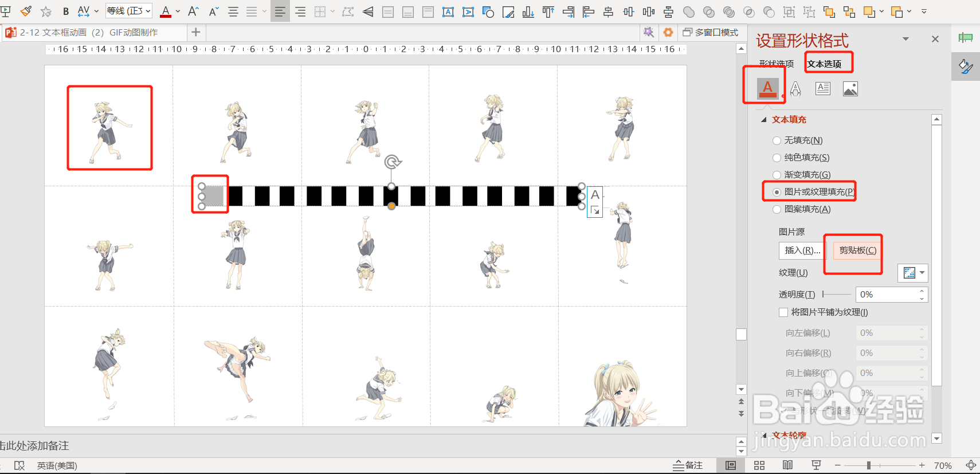Image resolution: width=980 pixels, height=474 pixels.
Task: Select the left align text icon
Action: pyautogui.click(x=280, y=11)
